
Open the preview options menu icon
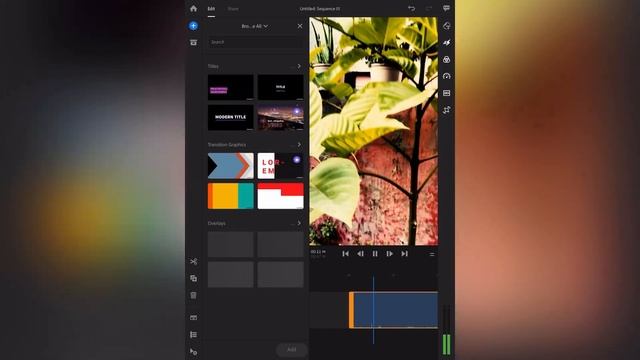point(432,254)
